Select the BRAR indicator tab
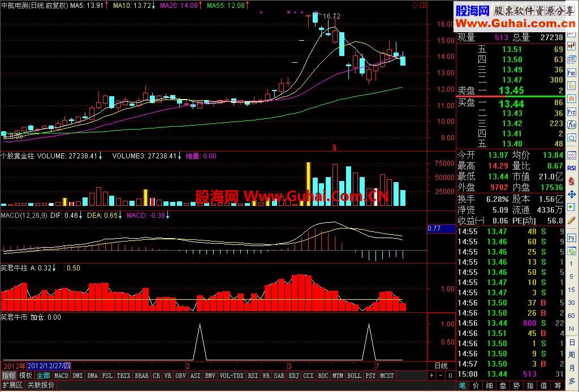This screenshot has width=579, height=392. tap(141, 376)
